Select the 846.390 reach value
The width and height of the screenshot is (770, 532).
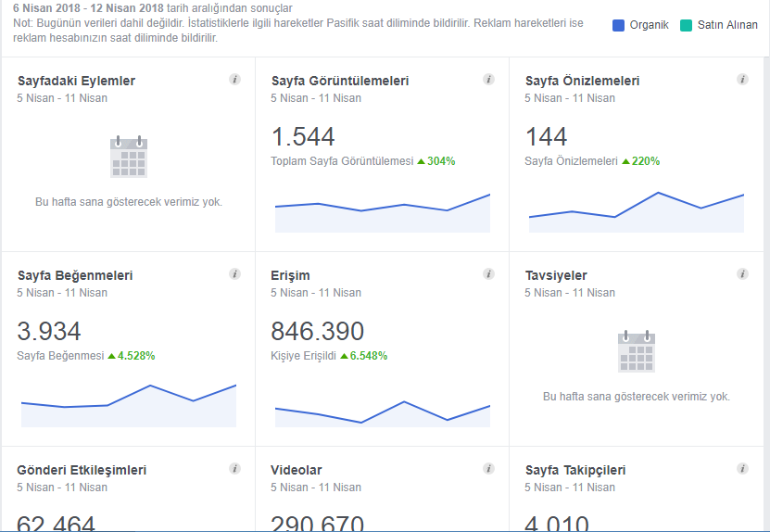317,331
